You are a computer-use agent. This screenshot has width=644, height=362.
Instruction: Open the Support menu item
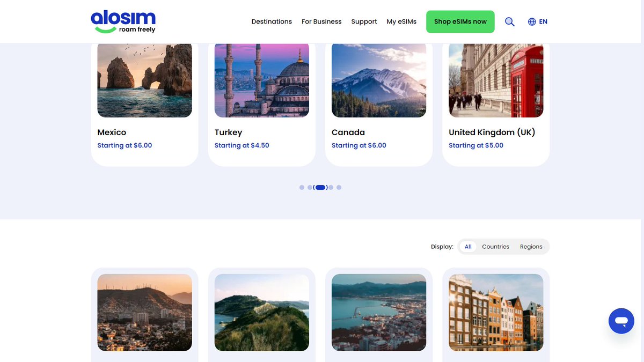point(364,22)
